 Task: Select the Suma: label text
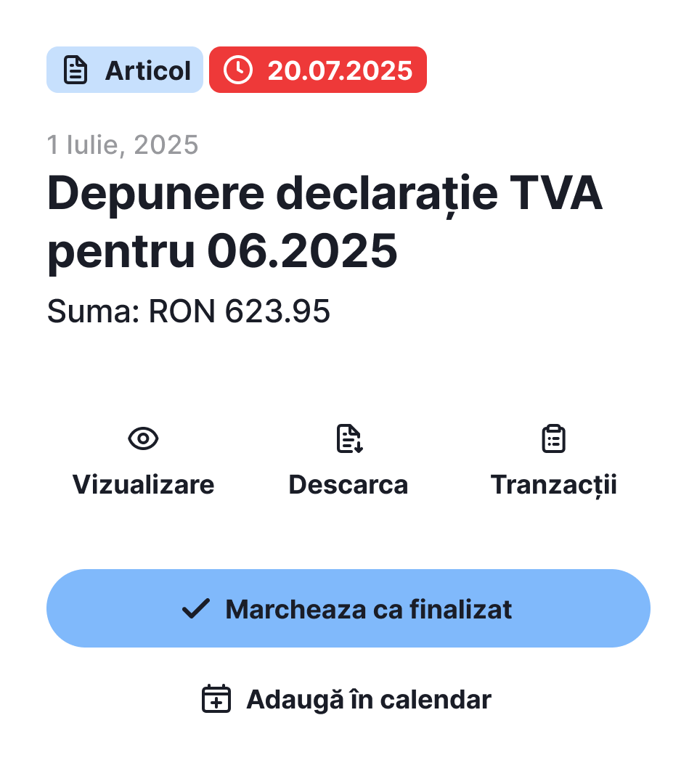point(93,311)
